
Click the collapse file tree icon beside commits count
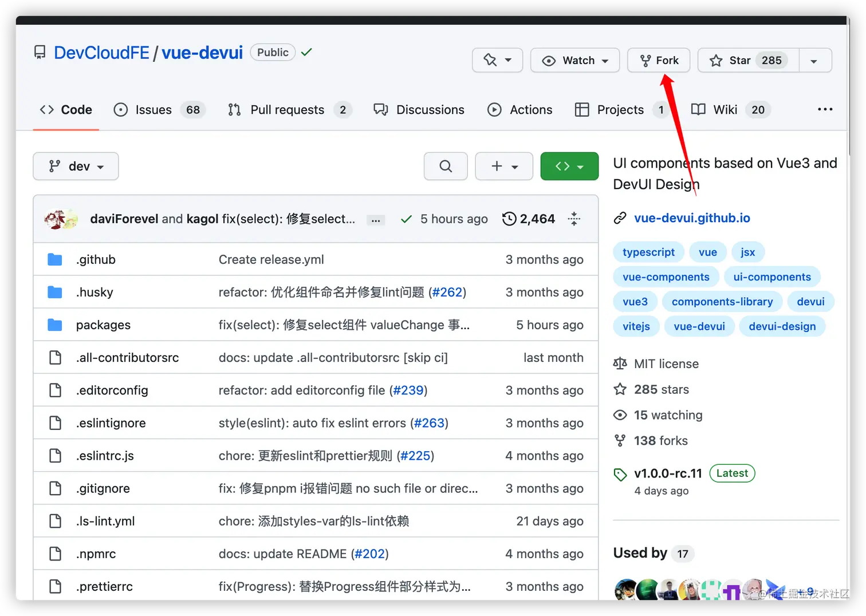pyautogui.click(x=574, y=219)
